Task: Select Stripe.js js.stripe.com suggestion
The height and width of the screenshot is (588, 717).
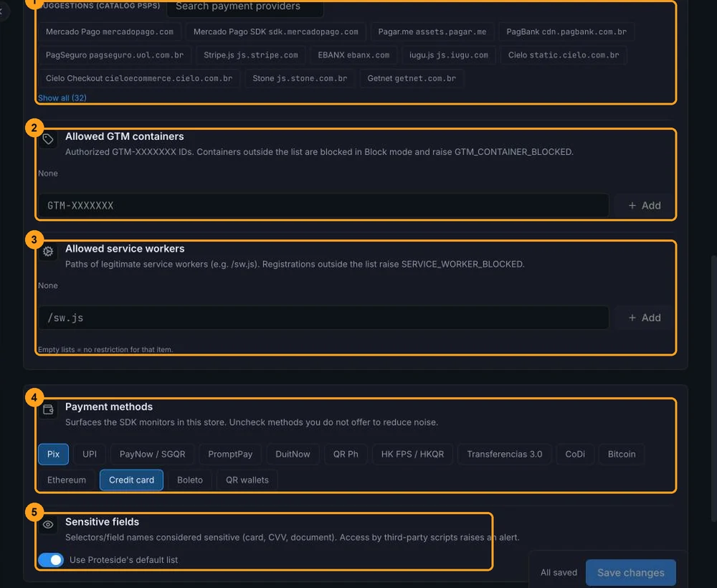Action: (x=250, y=55)
